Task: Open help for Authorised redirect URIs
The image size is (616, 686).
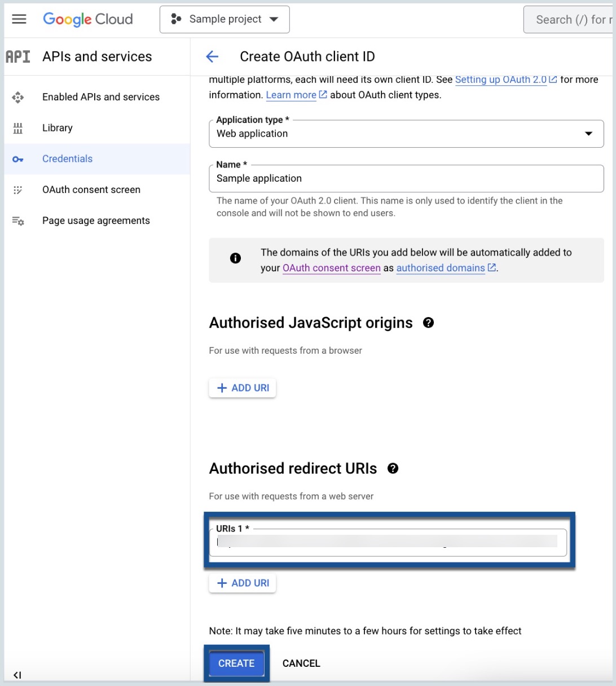Action: [x=393, y=468]
